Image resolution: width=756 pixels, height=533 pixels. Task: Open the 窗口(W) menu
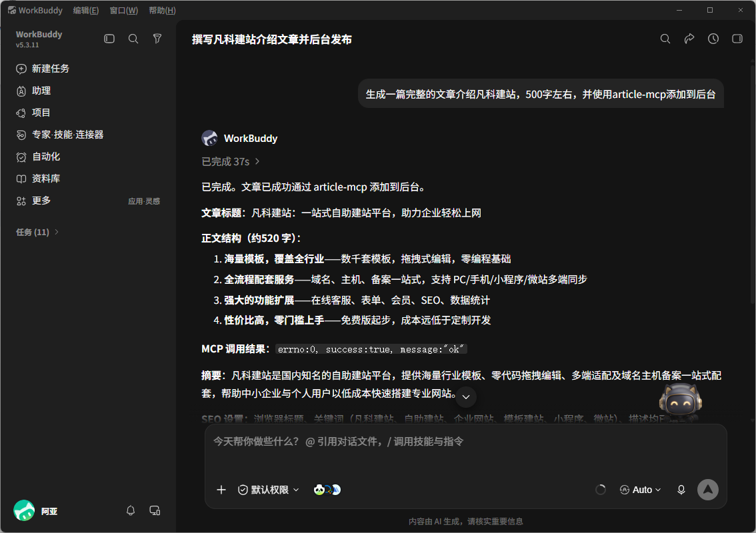pos(124,10)
